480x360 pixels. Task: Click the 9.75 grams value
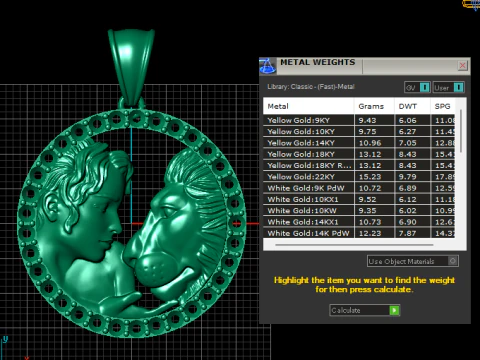point(367,132)
